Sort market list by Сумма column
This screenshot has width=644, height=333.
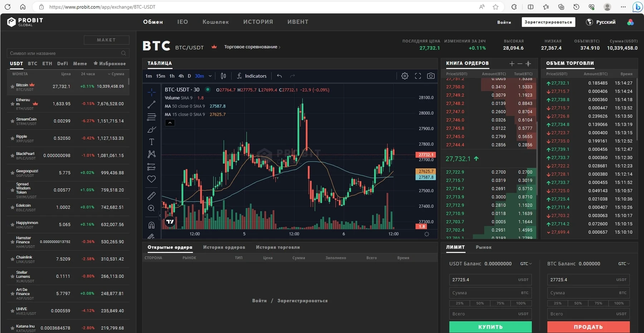pos(116,74)
